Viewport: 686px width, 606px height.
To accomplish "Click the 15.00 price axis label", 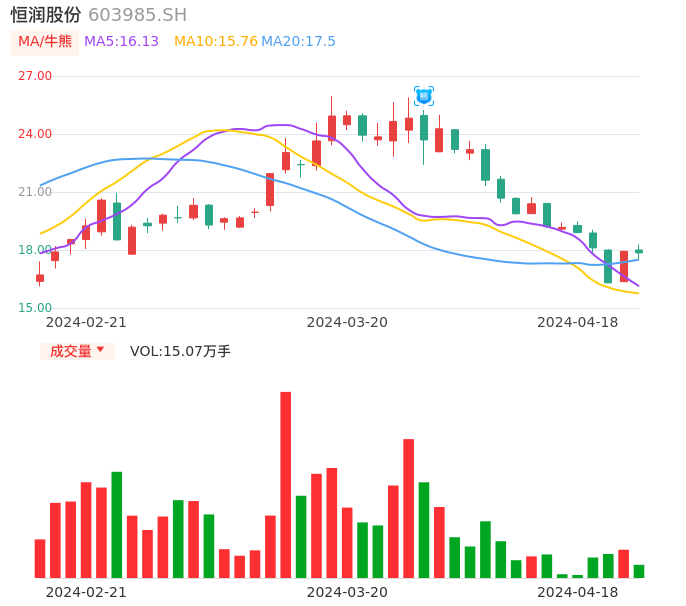I will coord(35,308).
